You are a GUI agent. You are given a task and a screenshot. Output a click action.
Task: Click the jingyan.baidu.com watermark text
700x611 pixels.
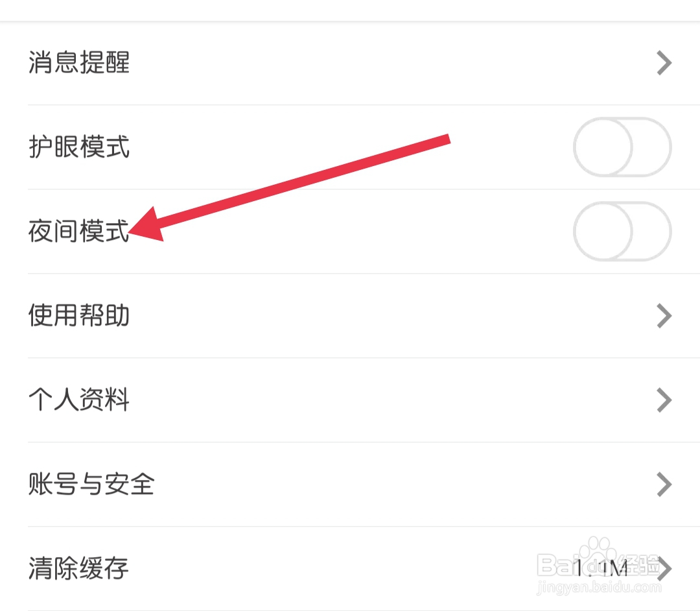[599, 587]
